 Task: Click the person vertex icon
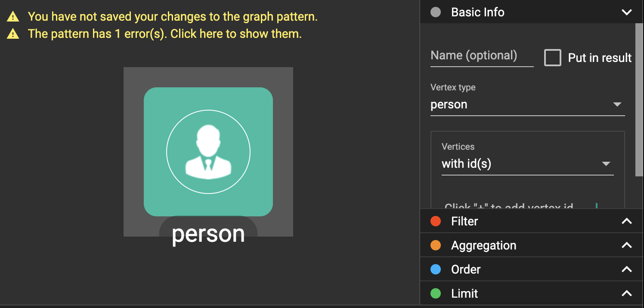coord(208,151)
